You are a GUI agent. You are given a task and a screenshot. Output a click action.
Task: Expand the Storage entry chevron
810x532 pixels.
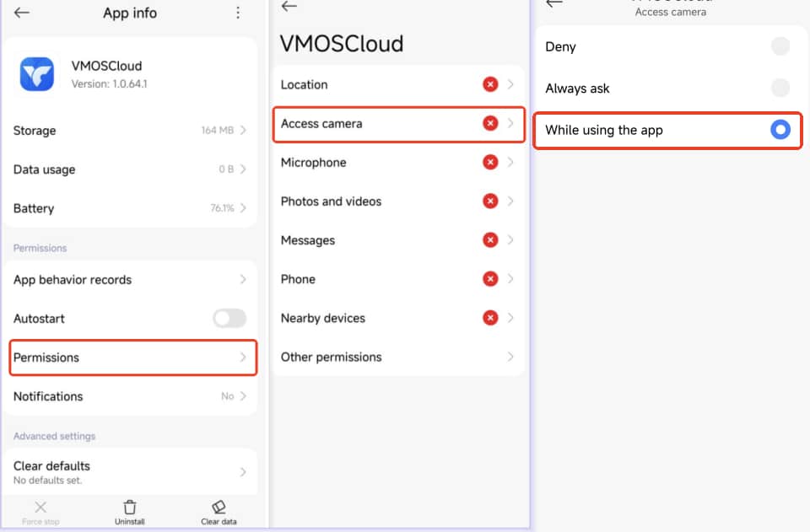[x=243, y=131]
